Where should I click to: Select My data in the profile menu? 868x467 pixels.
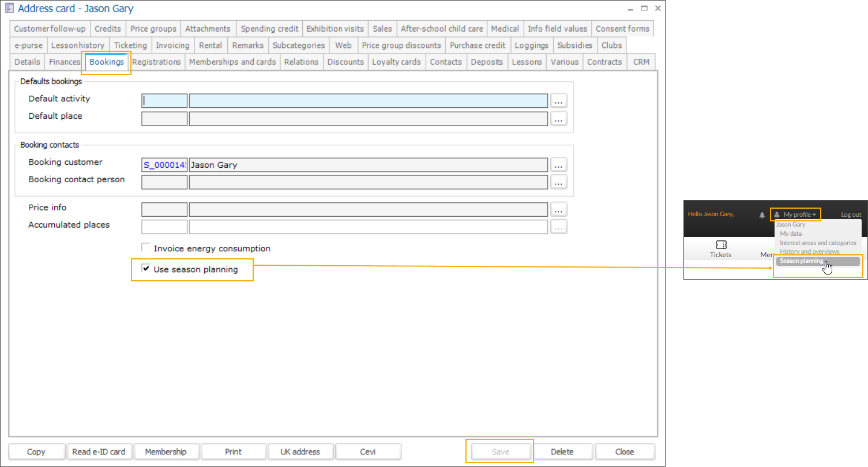pos(790,233)
